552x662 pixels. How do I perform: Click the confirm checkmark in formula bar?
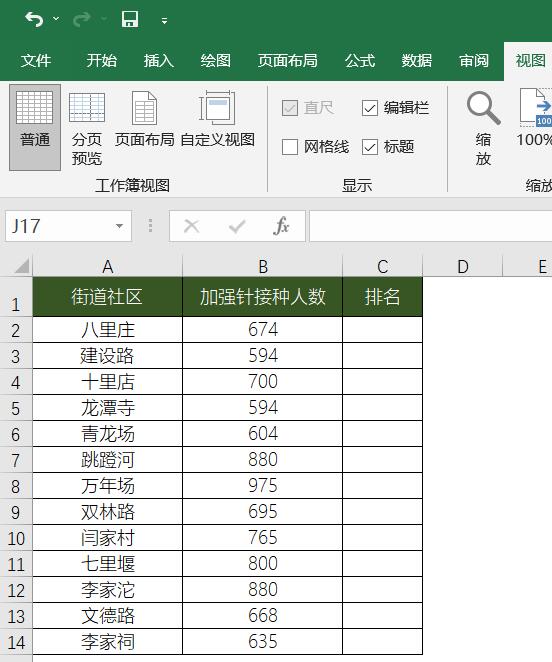pyautogui.click(x=237, y=226)
